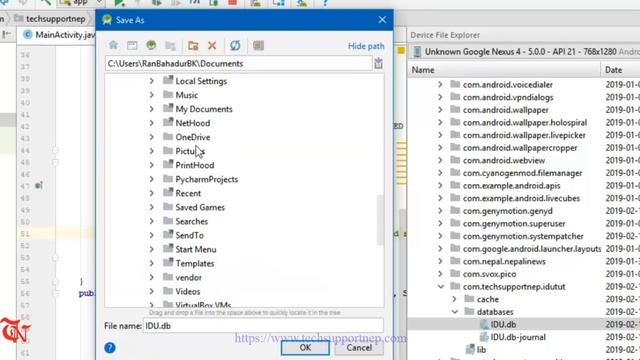The image size is (640, 360).
Task: Collapse databases folder in Device File Explorer
Action: pyautogui.click(x=455, y=312)
